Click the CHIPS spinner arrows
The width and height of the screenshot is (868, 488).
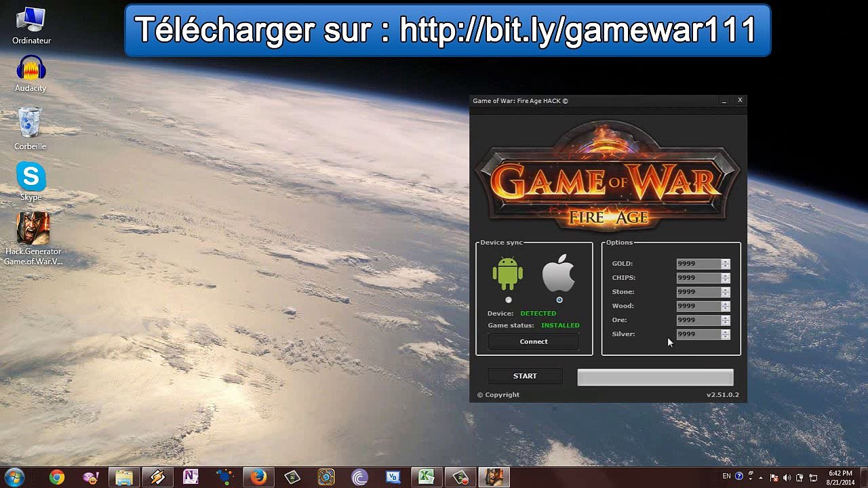pos(726,278)
